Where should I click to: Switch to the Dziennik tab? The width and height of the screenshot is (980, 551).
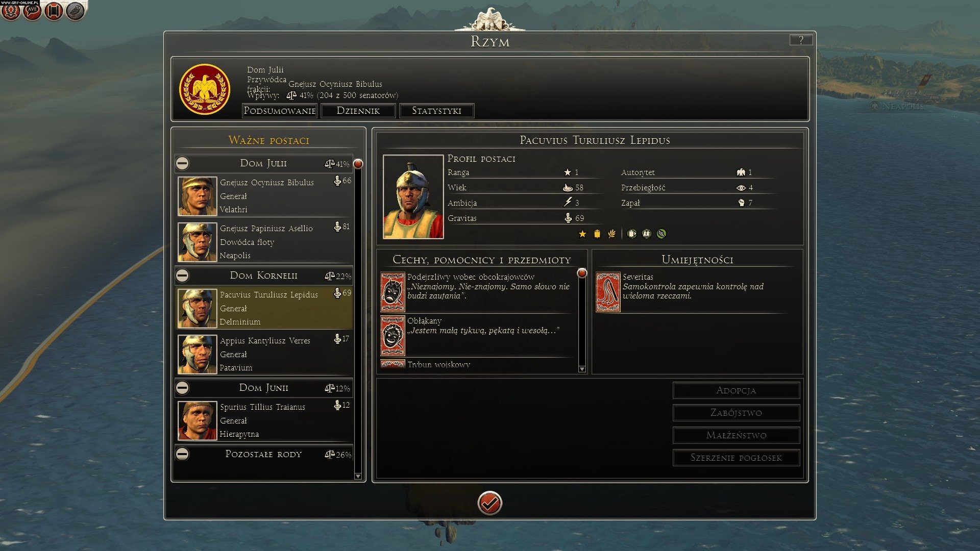pyautogui.click(x=358, y=111)
